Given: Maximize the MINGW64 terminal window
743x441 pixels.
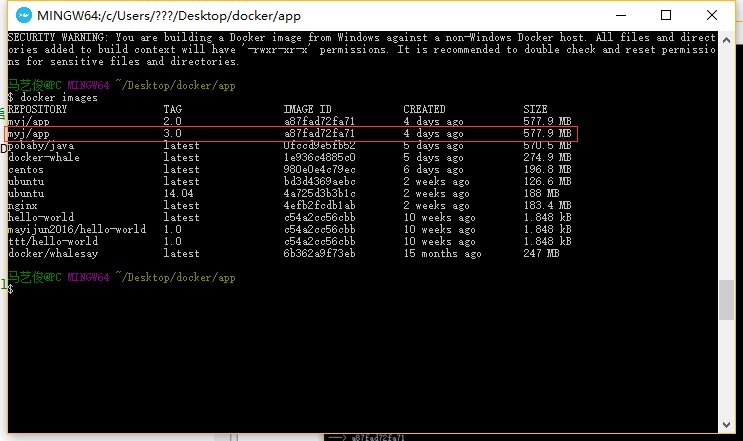Looking at the screenshot, I should click(x=665, y=15).
